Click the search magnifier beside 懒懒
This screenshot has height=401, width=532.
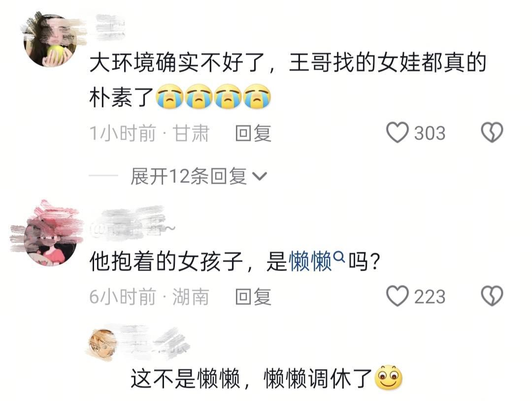(339, 258)
